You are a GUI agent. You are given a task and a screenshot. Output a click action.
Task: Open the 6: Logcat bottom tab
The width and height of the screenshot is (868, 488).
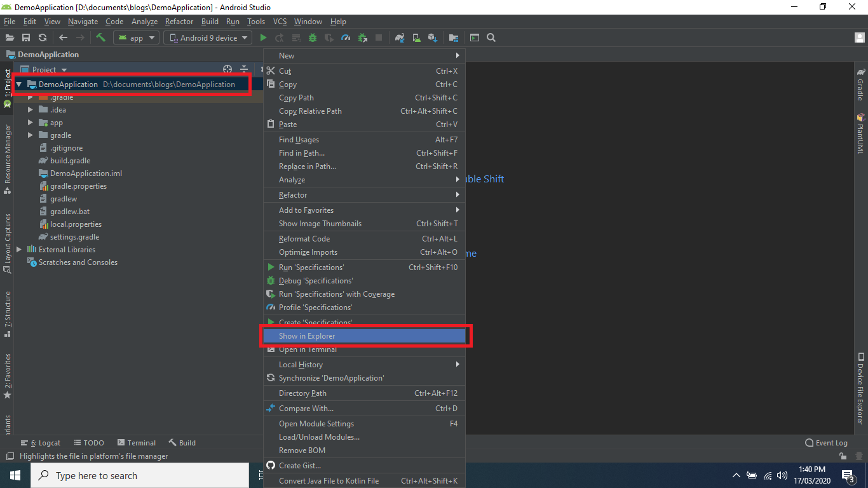pos(41,443)
